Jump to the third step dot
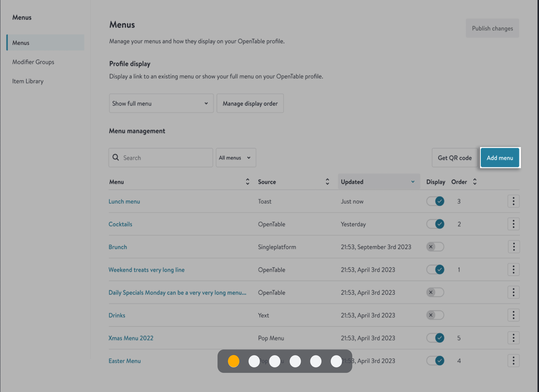 coord(275,361)
